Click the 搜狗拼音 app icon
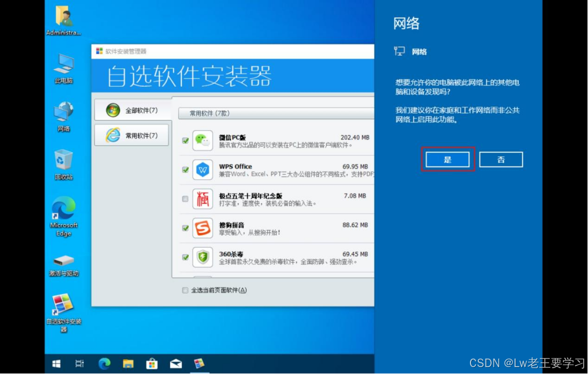Image resolution: width=588 pixels, height=374 pixels. (203, 228)
